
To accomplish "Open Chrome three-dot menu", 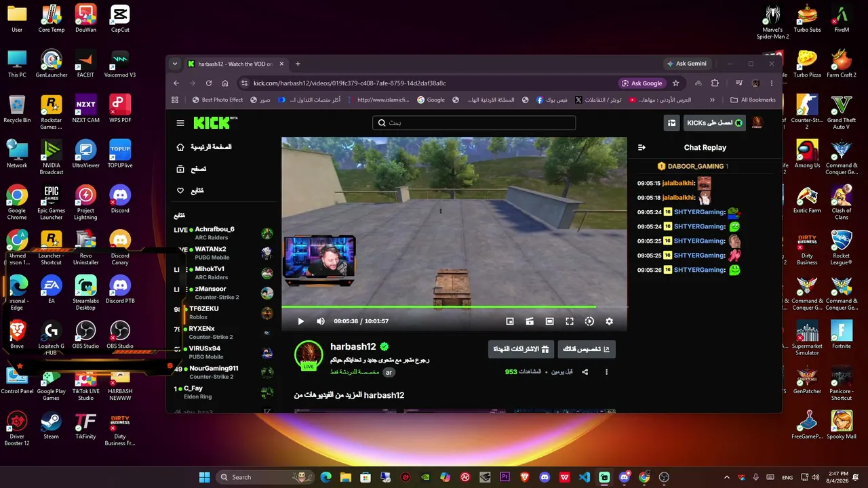I will (772, 83).
